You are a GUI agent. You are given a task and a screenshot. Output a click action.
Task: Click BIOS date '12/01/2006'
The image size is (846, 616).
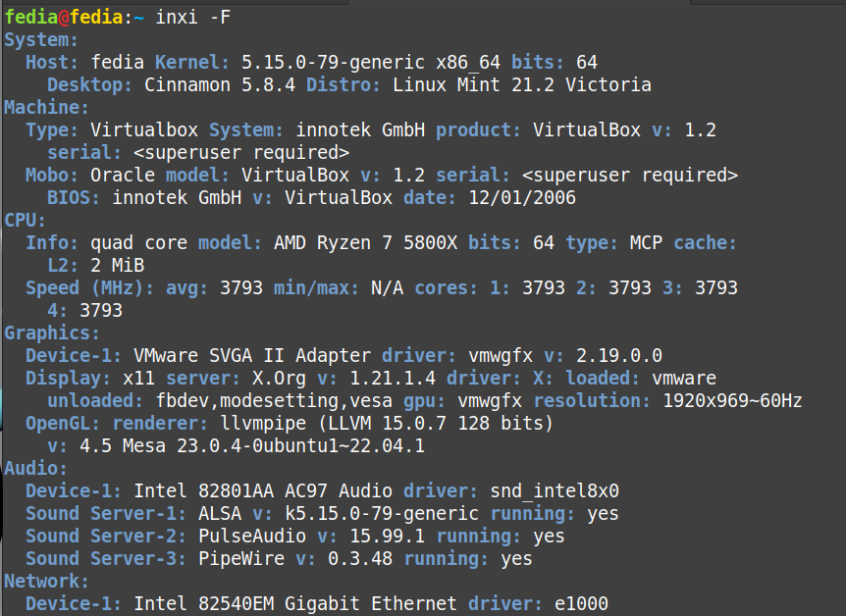coord(522,198)
